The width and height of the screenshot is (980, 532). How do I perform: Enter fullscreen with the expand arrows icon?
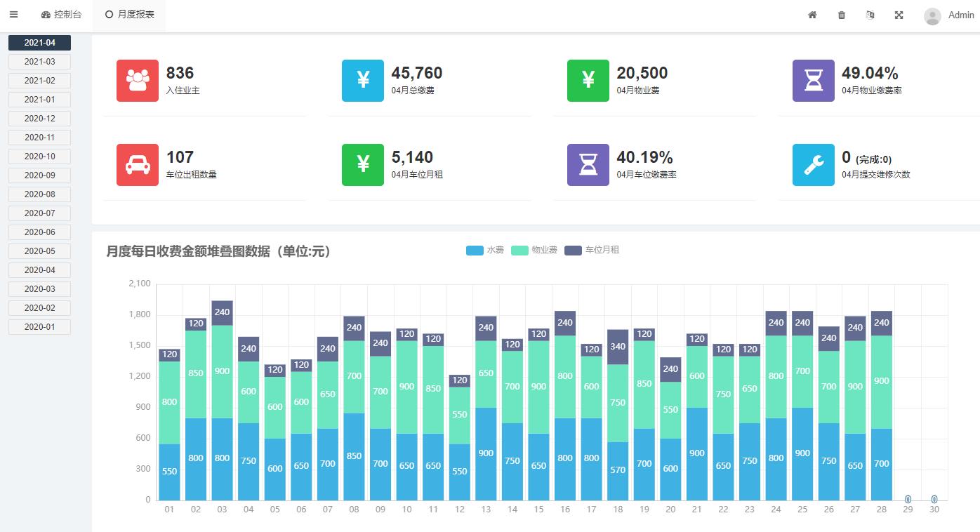point(899,15)
